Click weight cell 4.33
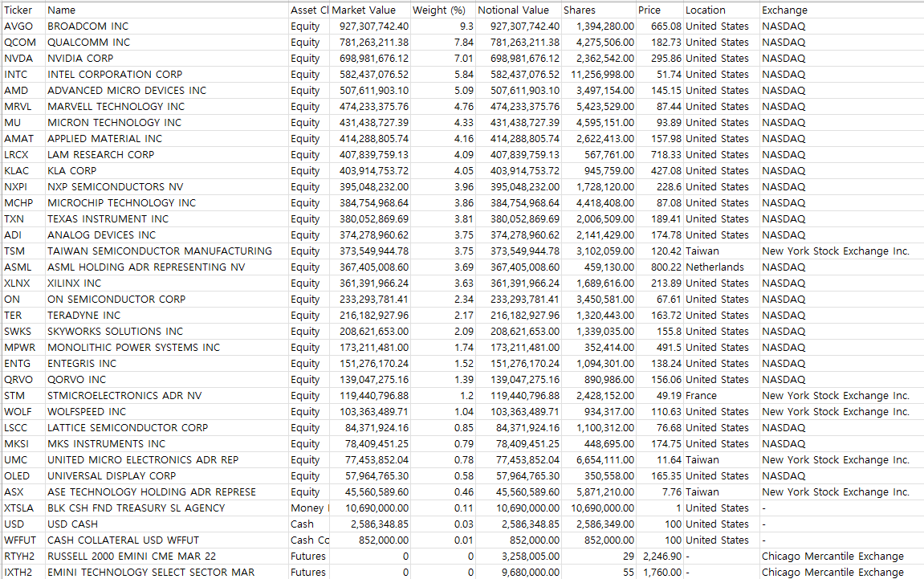Image resolution: width=924 pixels, height=579 pixels. pyautogui.click(x=442, y=123)
